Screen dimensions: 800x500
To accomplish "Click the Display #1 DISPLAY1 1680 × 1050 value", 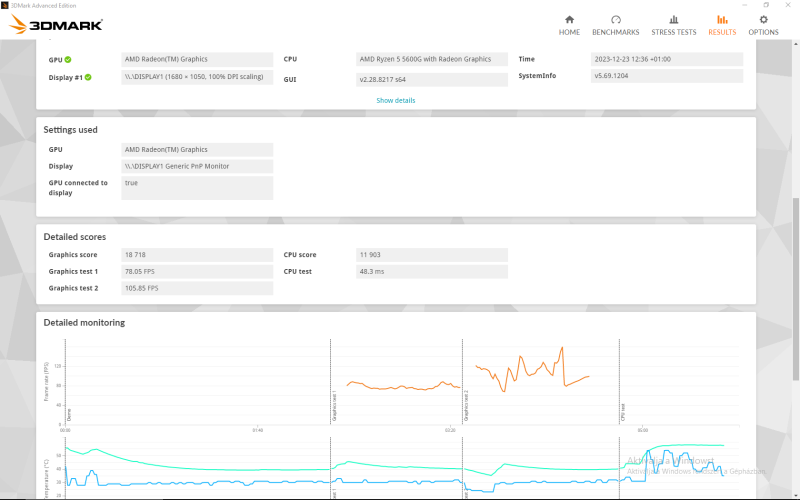I will (197, 77).
